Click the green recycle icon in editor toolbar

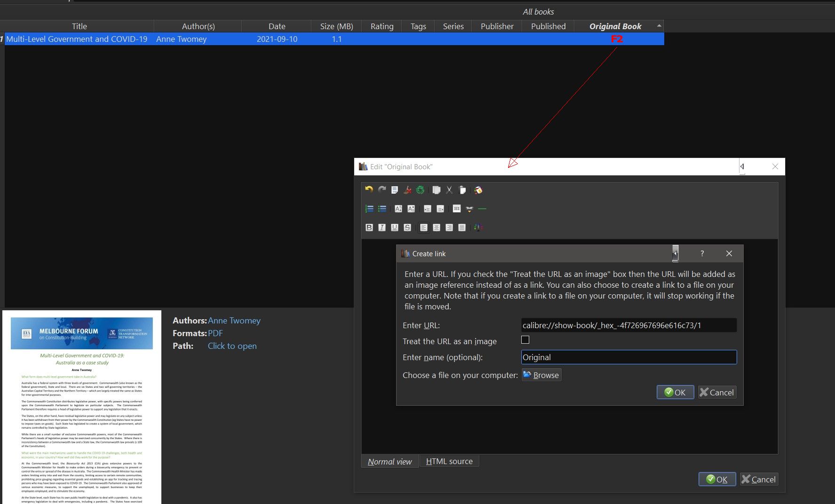pos(420,190)
